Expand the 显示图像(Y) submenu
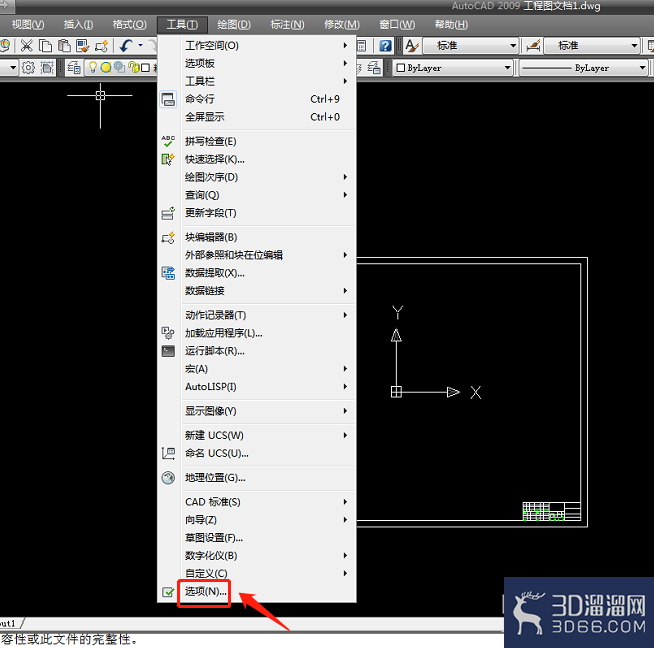This screenshot has height=648, width=654. click(257, 411)
